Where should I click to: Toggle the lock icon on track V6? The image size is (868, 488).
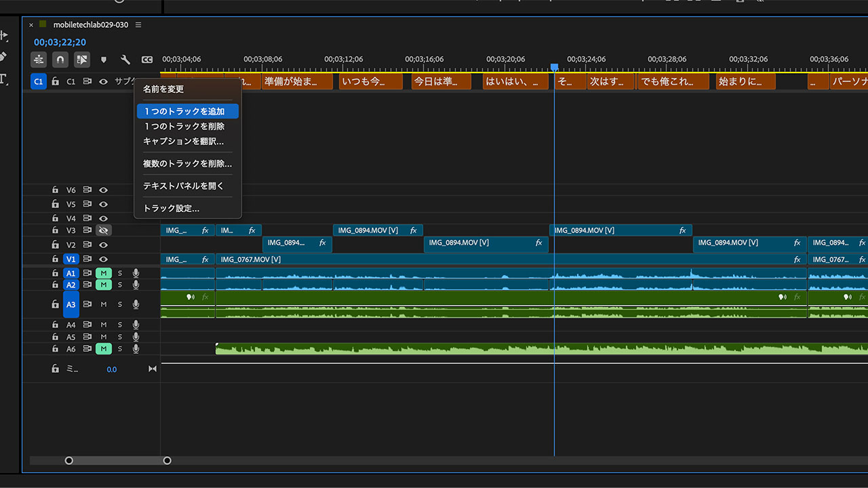pyautogui.click(x=55, y=190)
